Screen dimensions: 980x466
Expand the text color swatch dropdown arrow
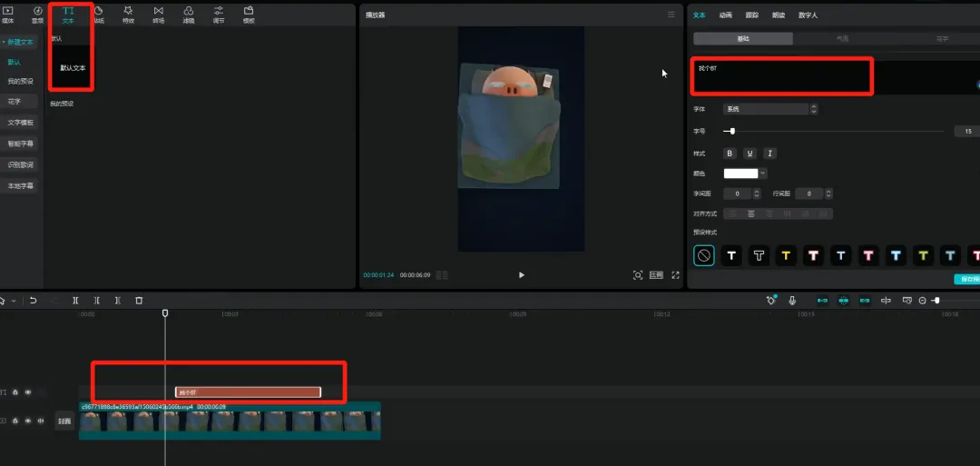click(x=763, y=173)
